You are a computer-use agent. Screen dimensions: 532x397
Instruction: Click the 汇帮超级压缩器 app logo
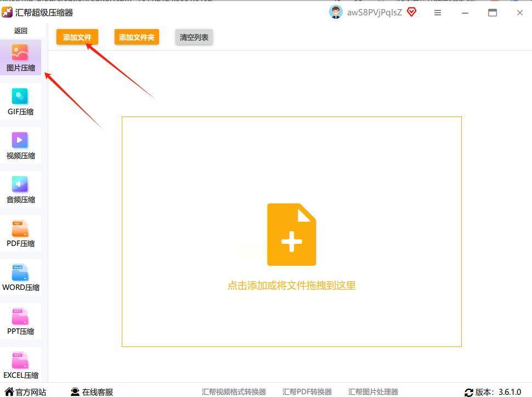[7, 13]
